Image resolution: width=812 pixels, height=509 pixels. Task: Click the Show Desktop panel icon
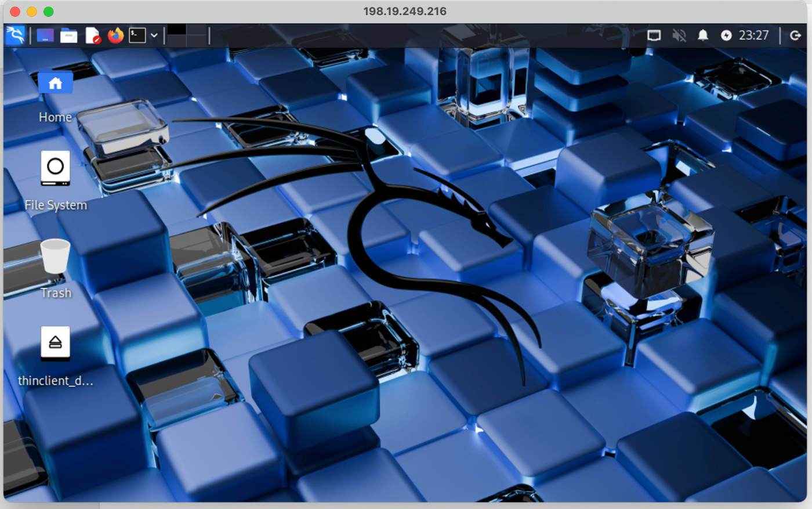tap(45, 35)
